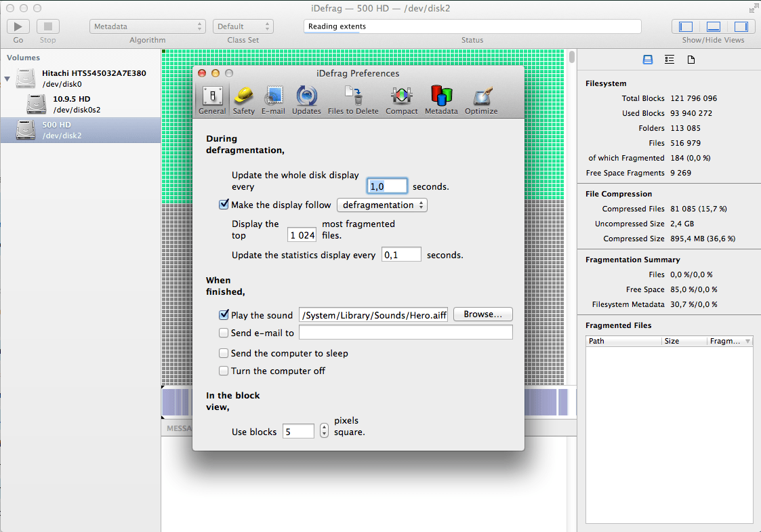Click the top fragmented files count field

302,235
